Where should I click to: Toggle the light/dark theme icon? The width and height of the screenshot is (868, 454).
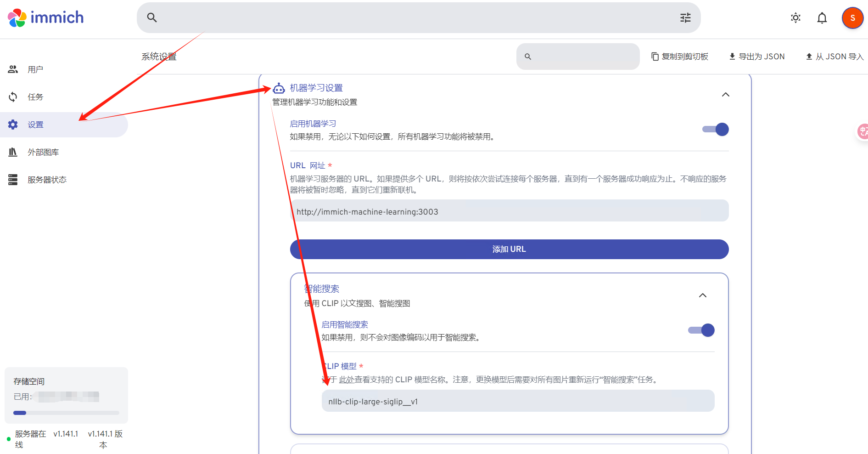[x=795, y=18]
